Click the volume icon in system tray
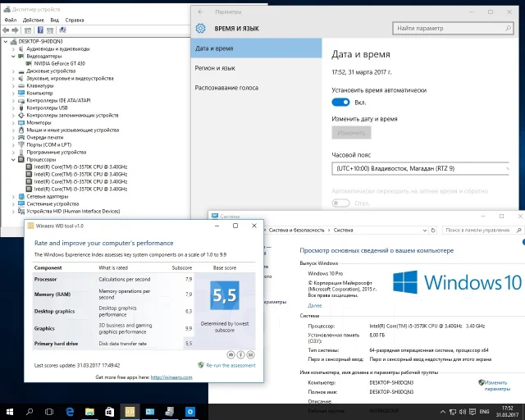The height and width of the screenshot is (420, 525). point(463,412)
